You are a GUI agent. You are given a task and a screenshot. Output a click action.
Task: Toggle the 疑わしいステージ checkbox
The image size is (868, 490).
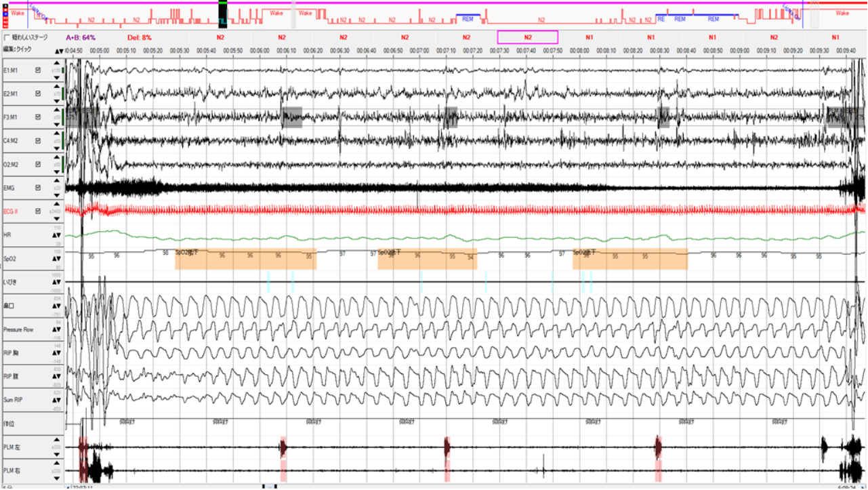pos(7,38)
